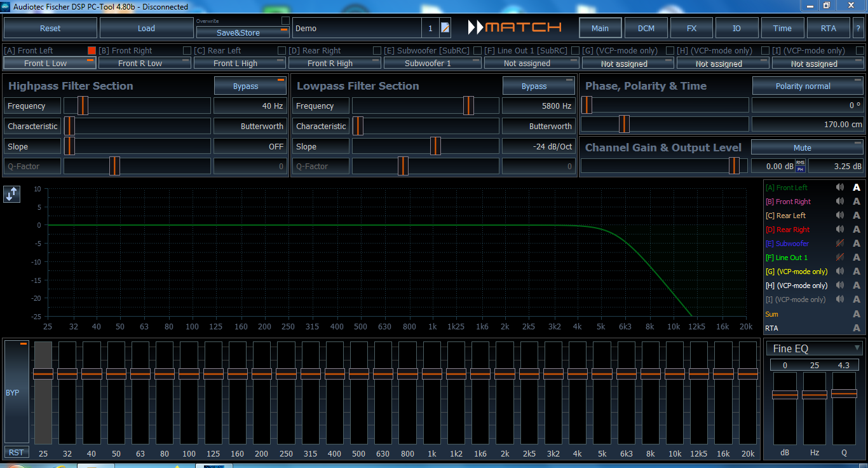868x468 pixels.
Task: Click the MATCH logo
Action: tap(515, 27)
